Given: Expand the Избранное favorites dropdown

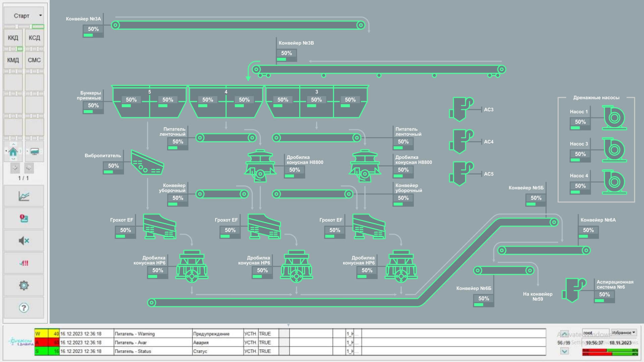Looking at the screenshot, I should tap(624, 333).
